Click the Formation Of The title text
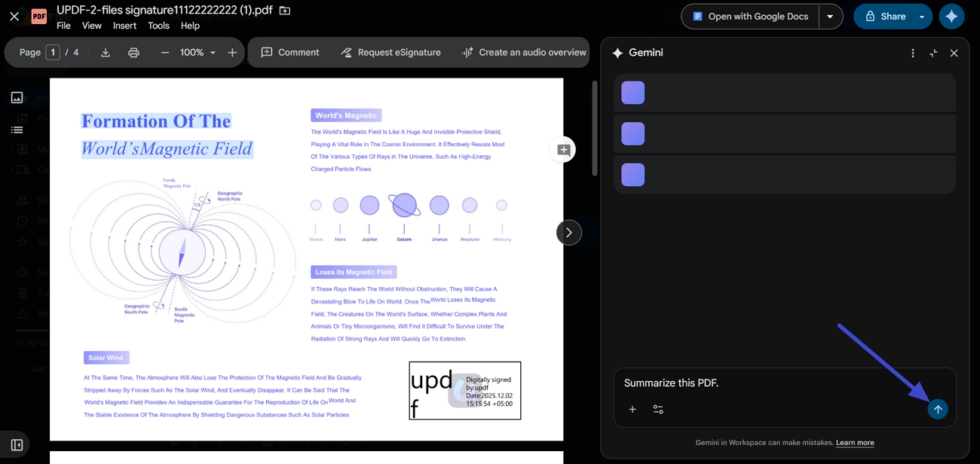 tap(156, 121)
